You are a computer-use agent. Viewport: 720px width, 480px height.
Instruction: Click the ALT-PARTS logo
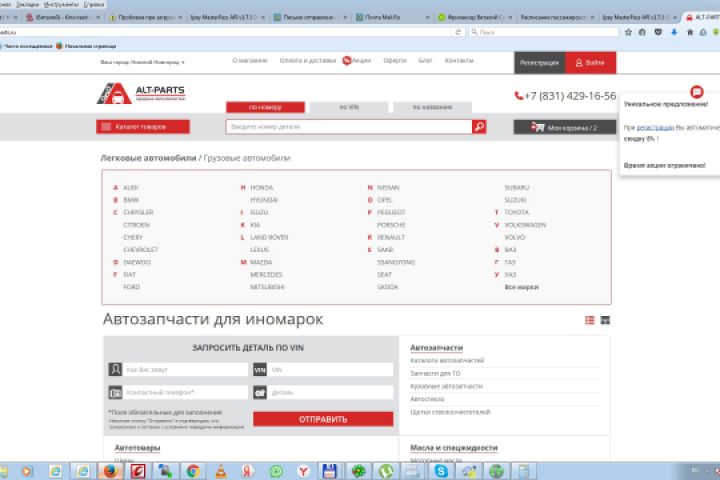(141, 93)
